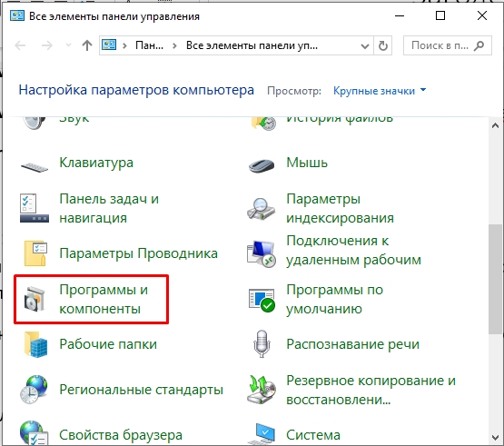The image size is (504, 446).
Task: Open Подключения к удаленным рабочим link
Action: (353, 250)
